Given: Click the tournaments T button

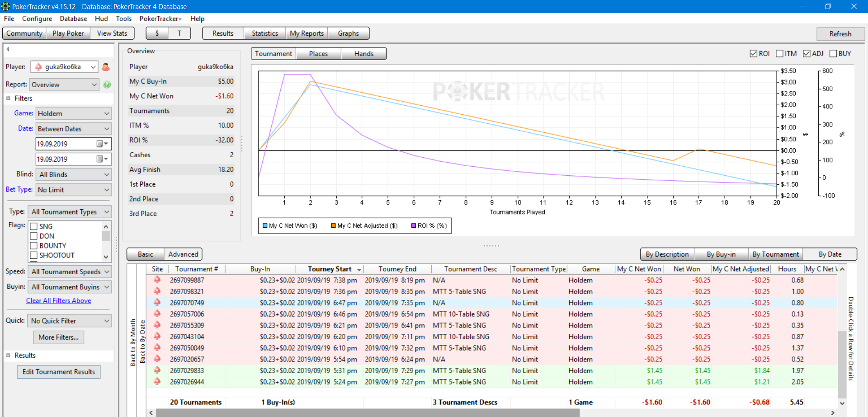Looking at the screenshot, I should 179,33.
